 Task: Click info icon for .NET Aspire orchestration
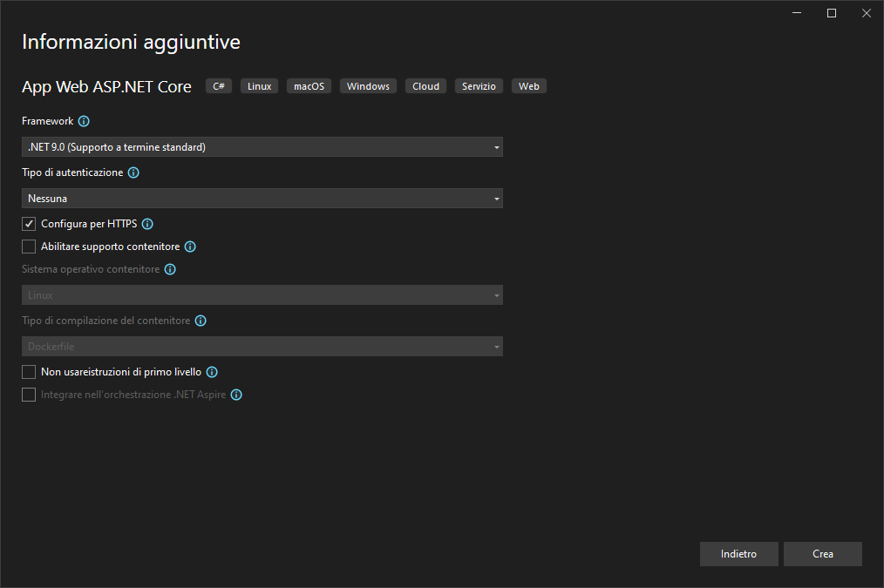(237, 395)
